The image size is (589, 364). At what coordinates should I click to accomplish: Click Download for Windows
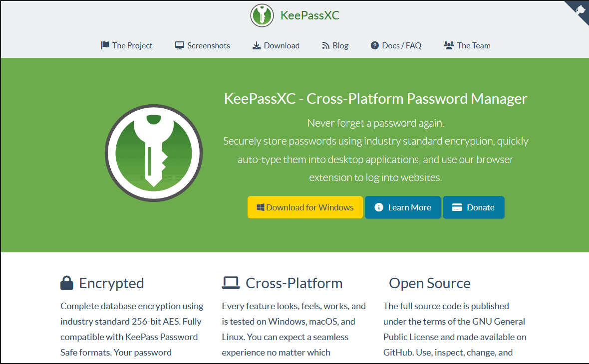tap(305, 207)
